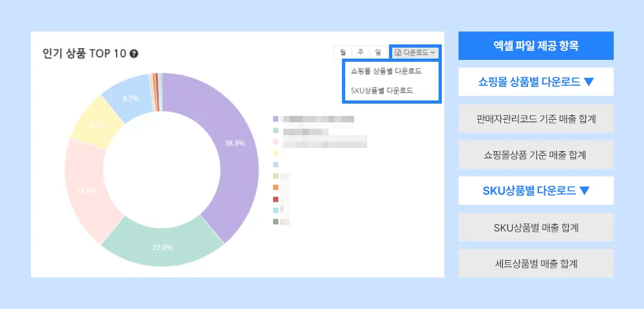Open the 다운로드 dropdown arrow
The width and height of the screenshot is (644, 309).
pyautogui.click(x=433, y=52)
